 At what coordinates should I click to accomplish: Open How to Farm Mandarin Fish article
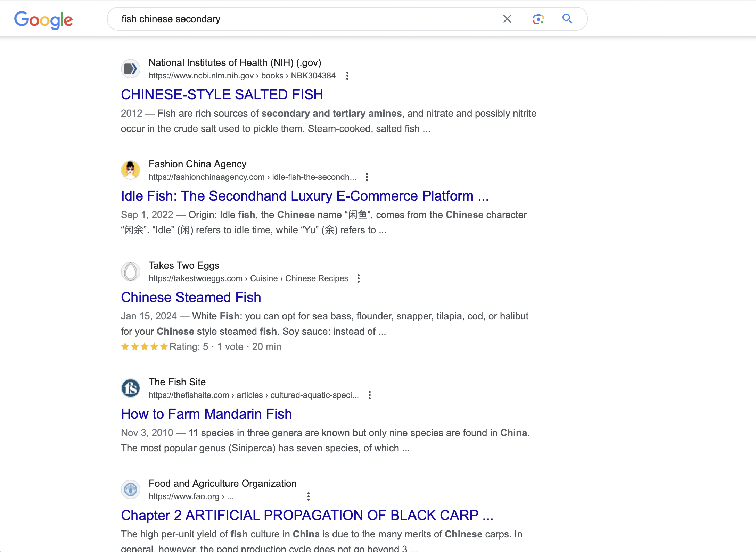click(x=206, y=414)
